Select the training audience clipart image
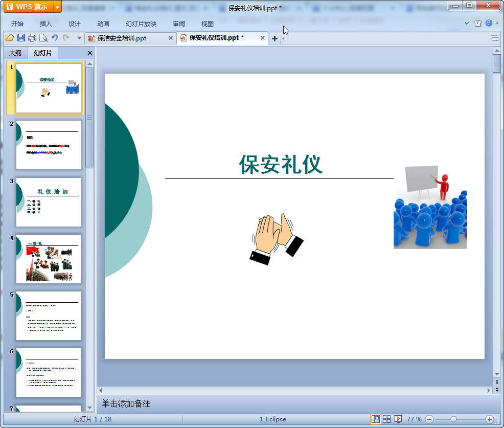Image resolution: width=504 pixels, height=428 pixels. pyautogui.click(x=430, y=207)
